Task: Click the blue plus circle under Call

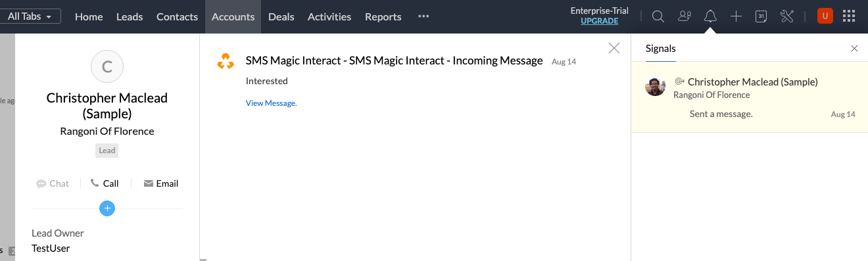Action: tap(107, 208)
